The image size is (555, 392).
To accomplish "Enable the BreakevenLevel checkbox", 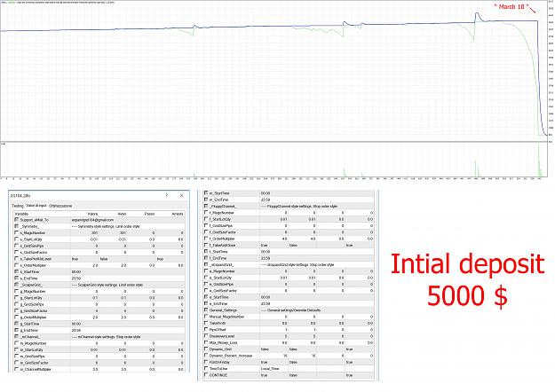I will coord(206,336).
